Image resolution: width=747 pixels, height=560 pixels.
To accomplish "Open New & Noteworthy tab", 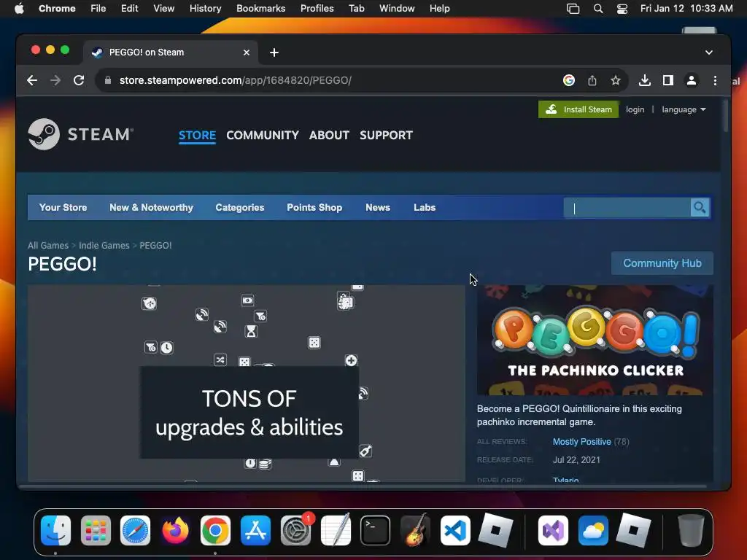I will [x=151, y=208].
